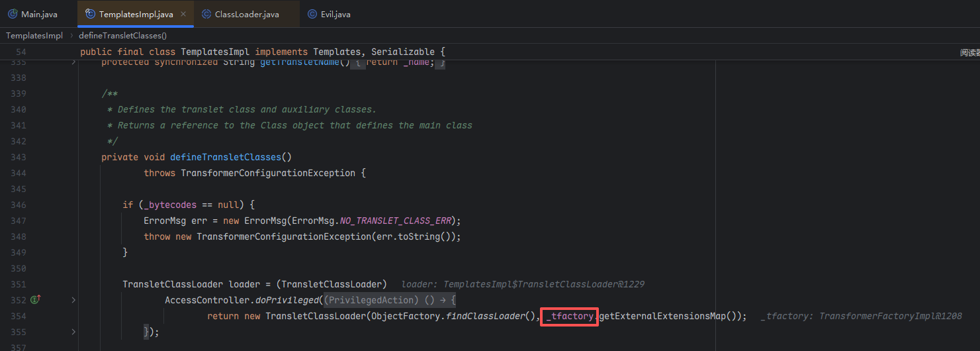Screen dimensions: 980x351
Task: Click the highlighted _tfactory variable
Action: pyautogui.click(x=570, y=316)
